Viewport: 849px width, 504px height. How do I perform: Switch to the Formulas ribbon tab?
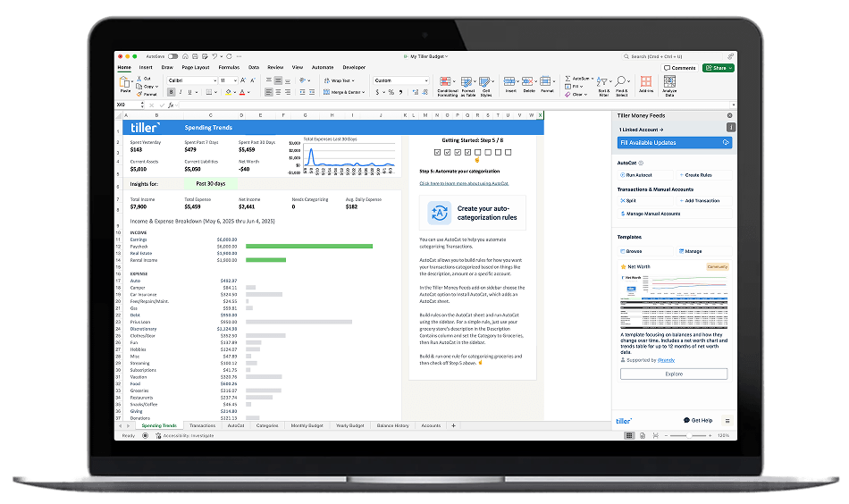click(229, 67)
